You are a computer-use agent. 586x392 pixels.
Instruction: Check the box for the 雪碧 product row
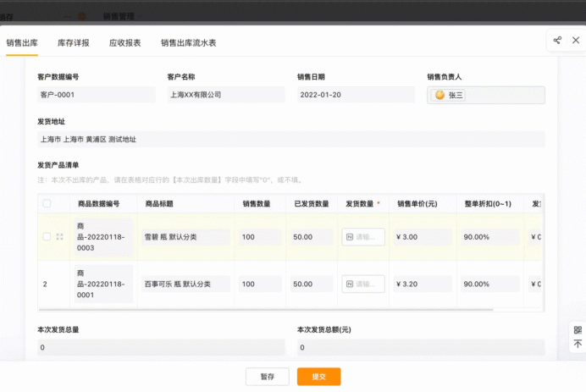[47, 236]
